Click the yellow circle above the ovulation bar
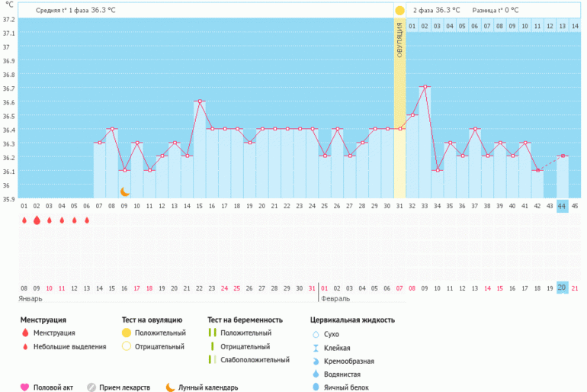This screenshot has width=587, height=392. click(399, 11)
